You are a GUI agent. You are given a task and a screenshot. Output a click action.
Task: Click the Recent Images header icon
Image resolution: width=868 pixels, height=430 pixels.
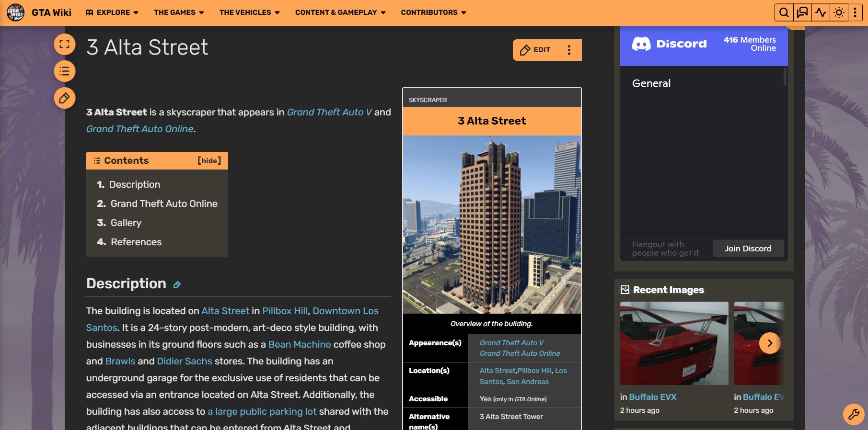(x=625, y=290)
